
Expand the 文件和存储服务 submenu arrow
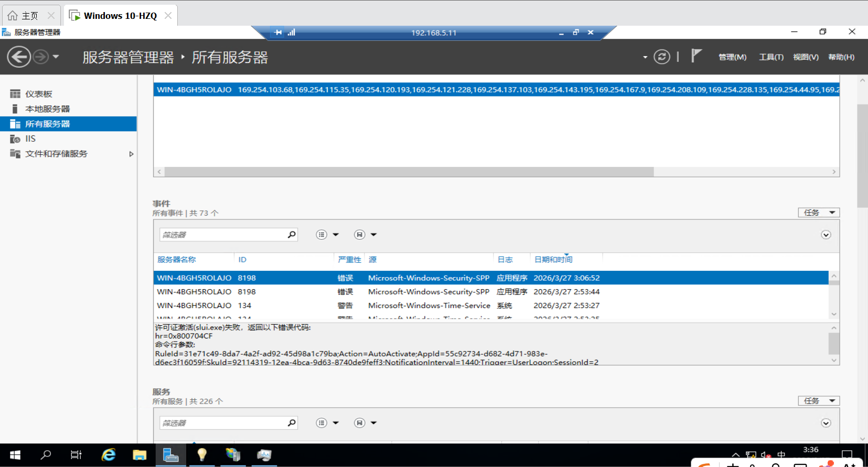coord(131,154)
